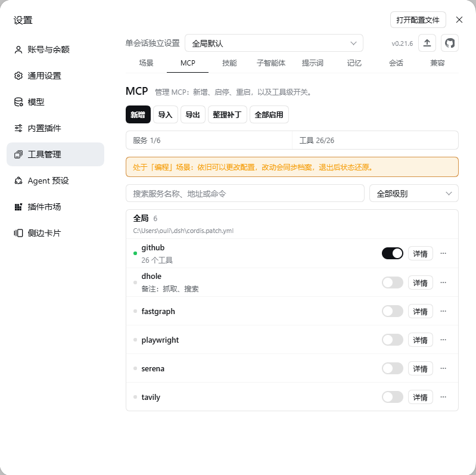This screenshot has width=476, height=475.
Task: Switch to the 子智能体 tab
Action: (x=271, y=63)
